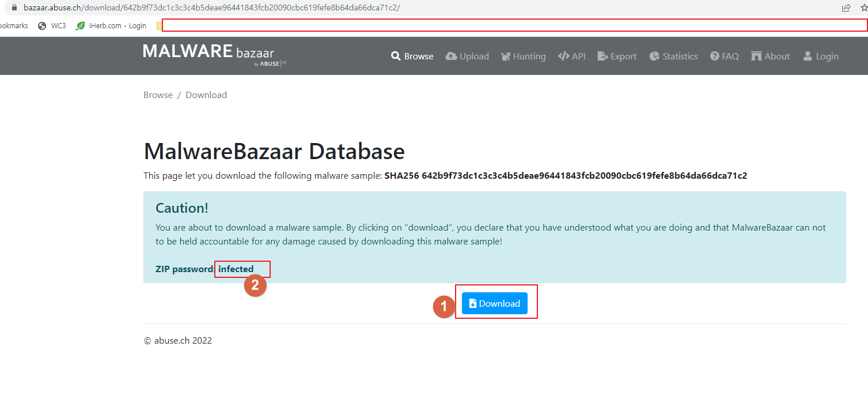Viewport: 868px width, 418px height.
Task: Open the MALWARE bazaar logo home link
Action: pos(214,55)
